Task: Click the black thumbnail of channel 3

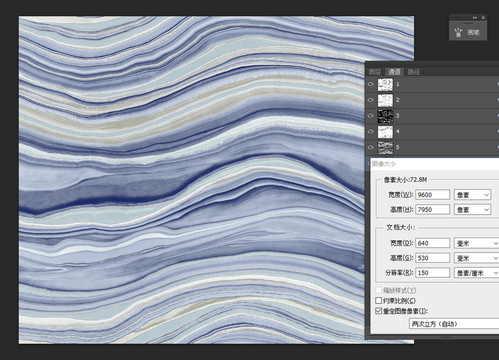Action: pyautogui.click(x=385, y=116)
